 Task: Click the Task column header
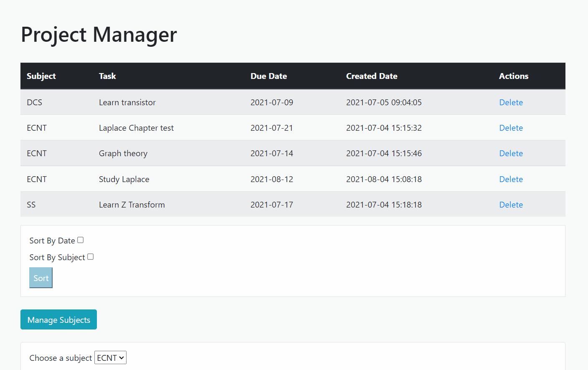[x=107, y=76]
